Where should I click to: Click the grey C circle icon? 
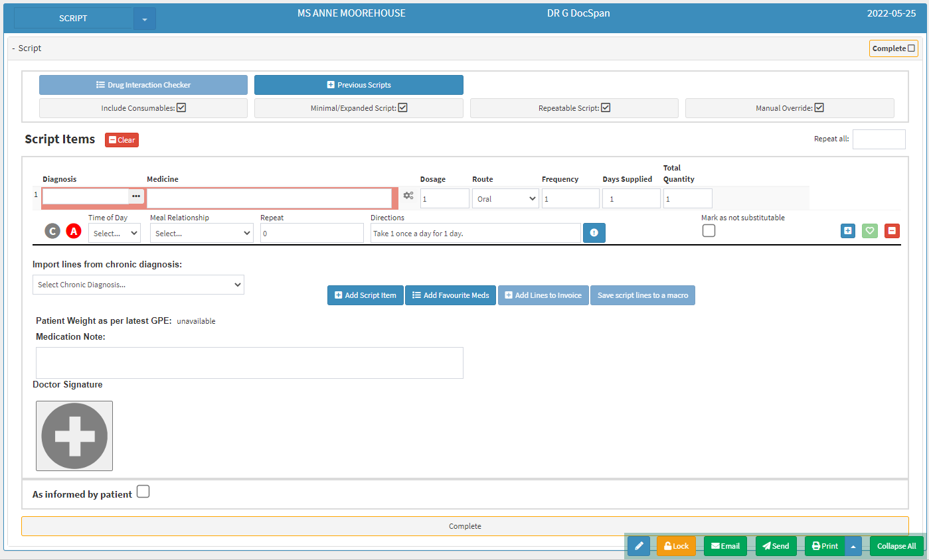point(52,231)
